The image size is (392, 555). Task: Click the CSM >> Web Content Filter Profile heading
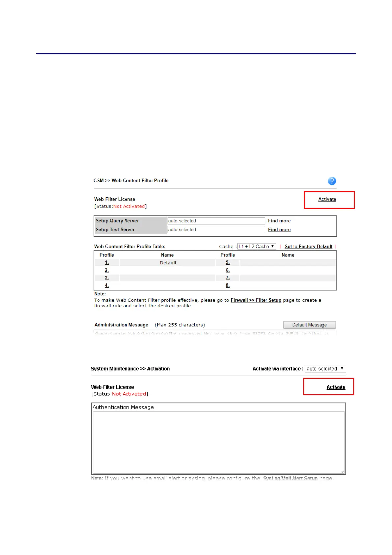pos(131,181)
